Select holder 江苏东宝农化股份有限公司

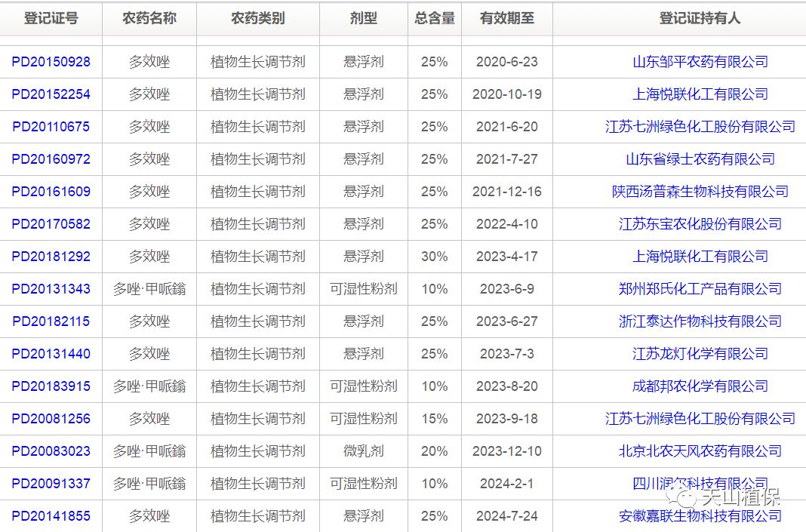tap(700, 224)
